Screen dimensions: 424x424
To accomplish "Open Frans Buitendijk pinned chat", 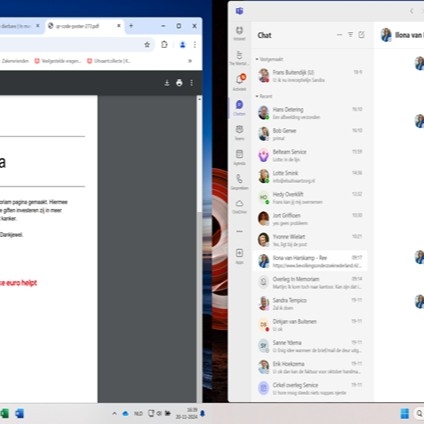I will tap(310, 76).
